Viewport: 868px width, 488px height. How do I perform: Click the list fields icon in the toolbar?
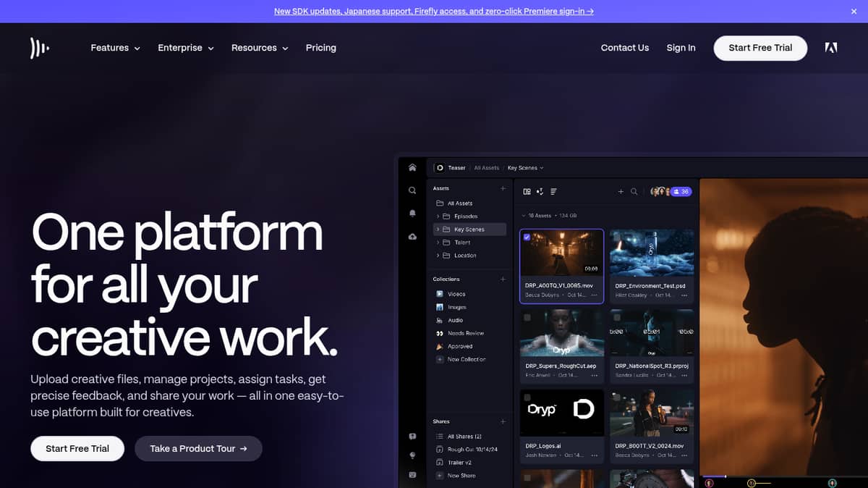(553, 192)
